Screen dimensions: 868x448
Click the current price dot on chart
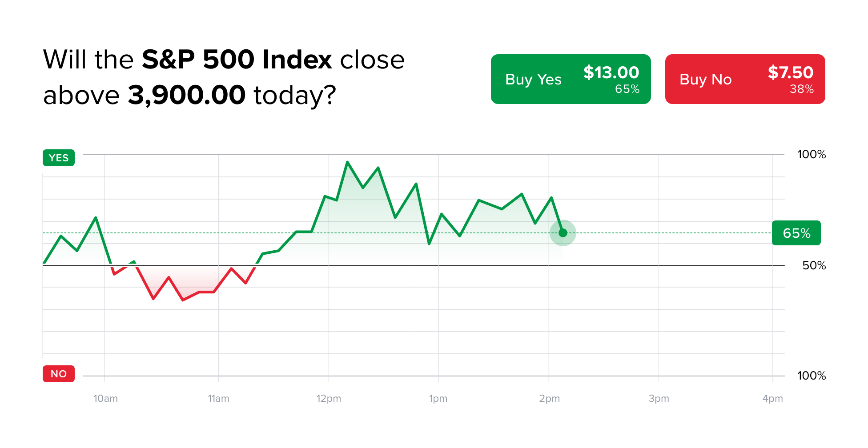(x=563, y=233)
